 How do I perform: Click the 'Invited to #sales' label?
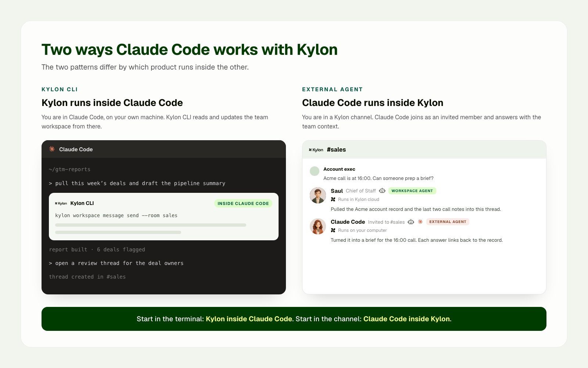point(386,222)
